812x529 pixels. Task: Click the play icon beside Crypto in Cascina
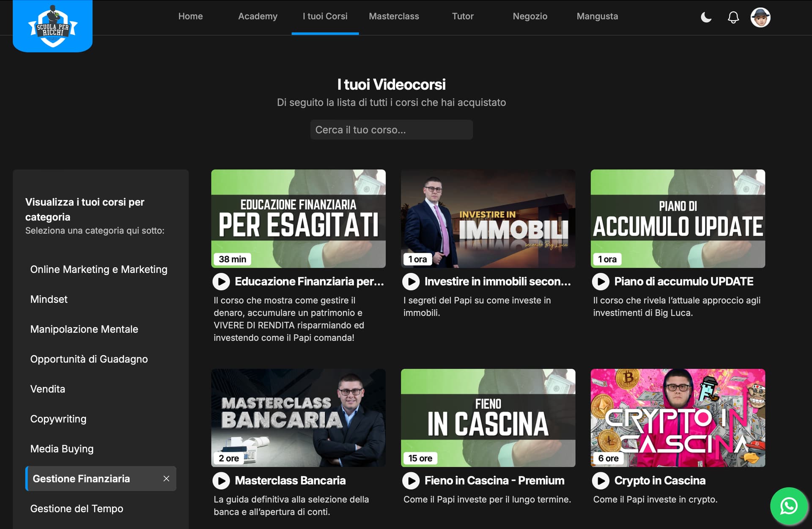pyautogui.click(x=601, y=481)
